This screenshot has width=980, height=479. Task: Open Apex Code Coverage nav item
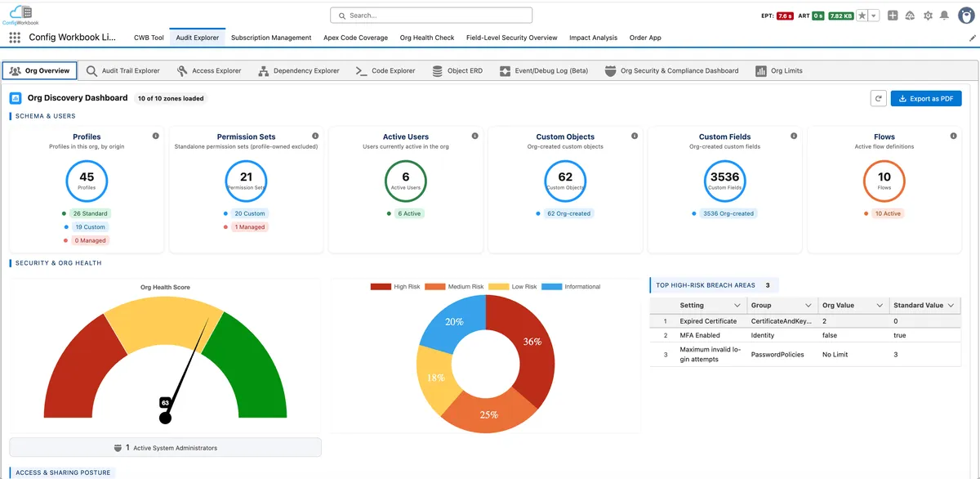pos(355,38)
